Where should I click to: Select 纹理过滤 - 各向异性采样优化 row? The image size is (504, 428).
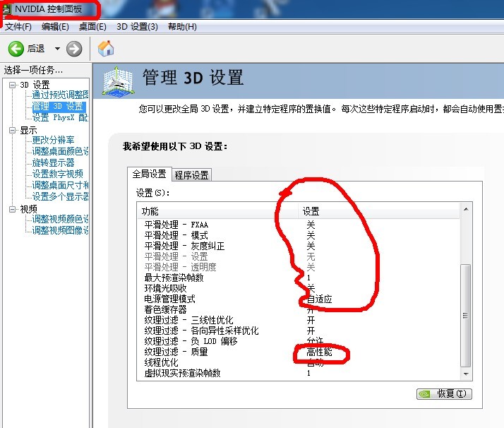pos(299,331)
